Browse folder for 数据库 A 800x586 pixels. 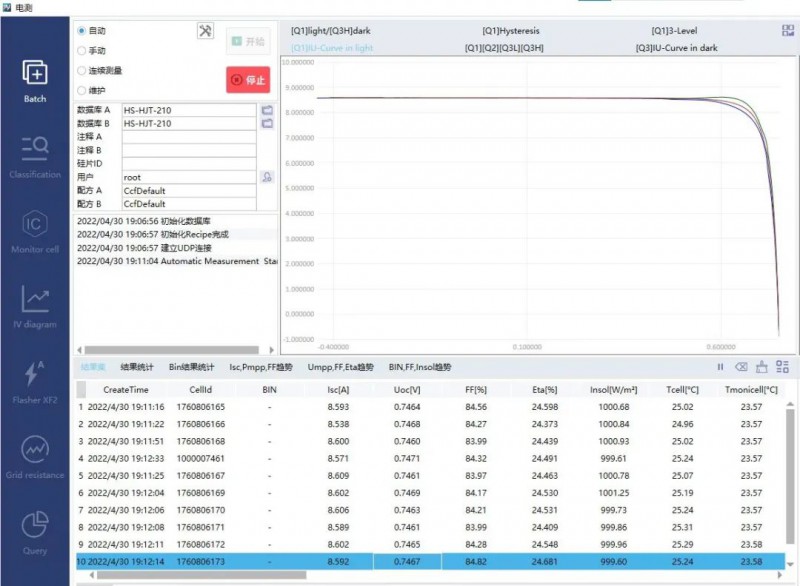coord(267,110)
